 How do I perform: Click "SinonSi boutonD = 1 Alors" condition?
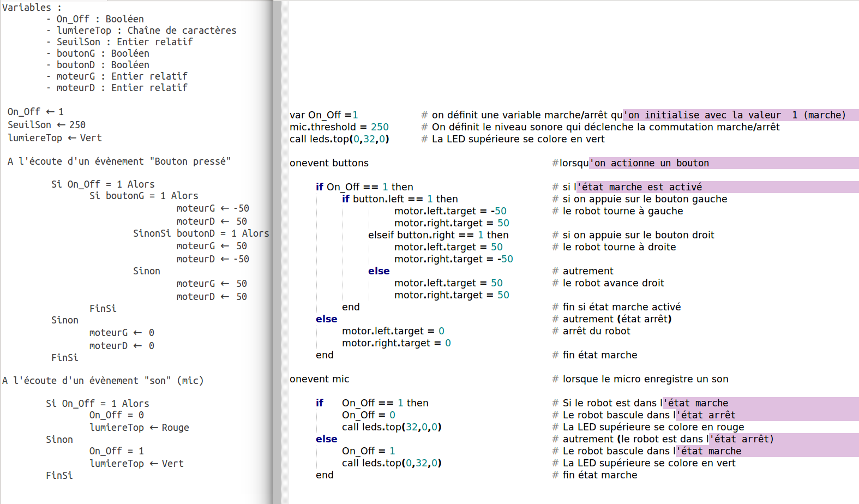click(x=201, y=233)
